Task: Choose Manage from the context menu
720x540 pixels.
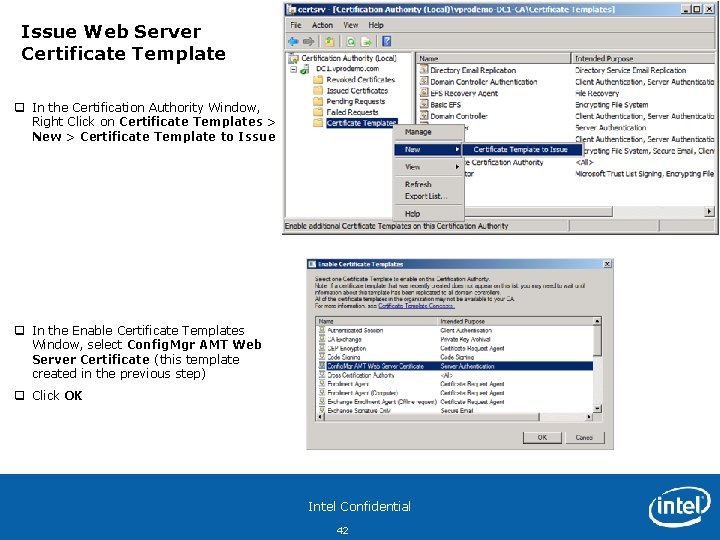Action: (x=428, y=132)
